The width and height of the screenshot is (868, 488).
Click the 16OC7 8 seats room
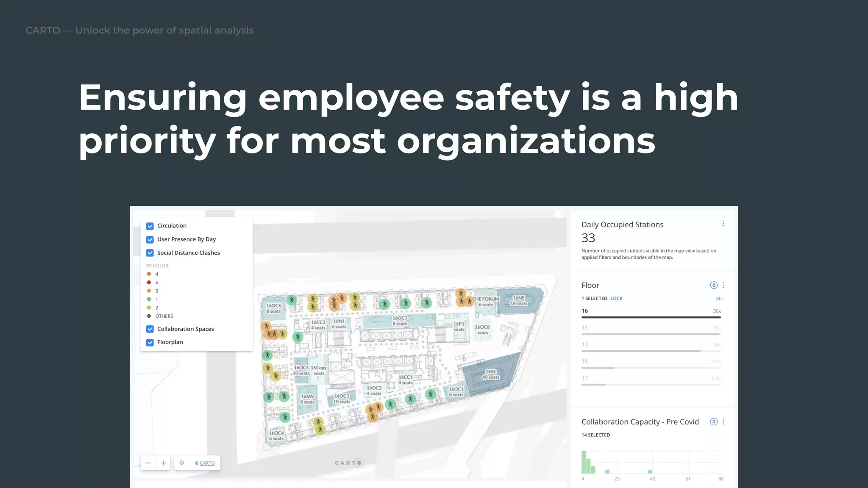(400, 321)
